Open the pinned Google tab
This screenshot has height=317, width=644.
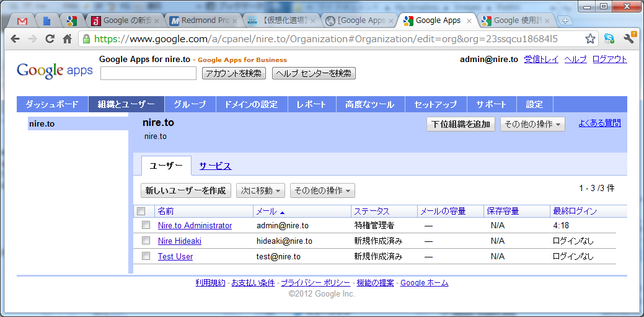pos(72,21)
